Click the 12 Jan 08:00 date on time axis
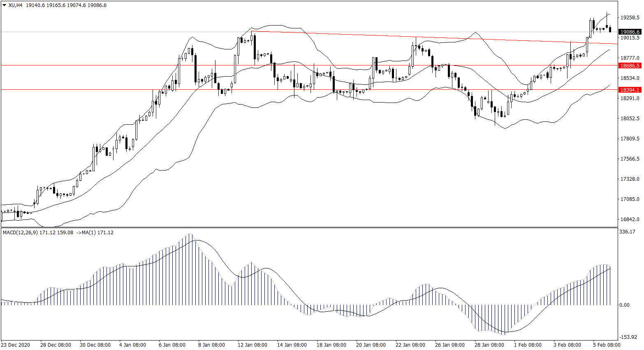Viewport: 644px width, 350px height. (x=253, y=345)
